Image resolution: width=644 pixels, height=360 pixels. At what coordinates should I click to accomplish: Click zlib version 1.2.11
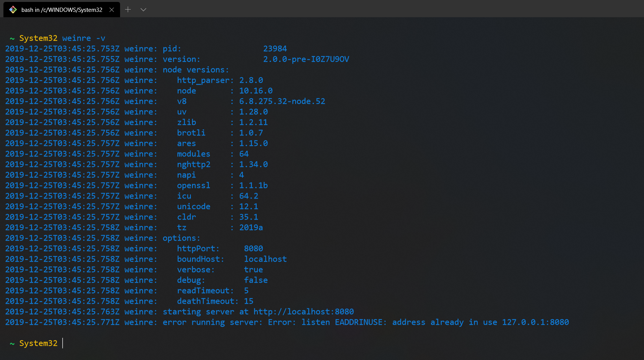[x=254, y=122]
